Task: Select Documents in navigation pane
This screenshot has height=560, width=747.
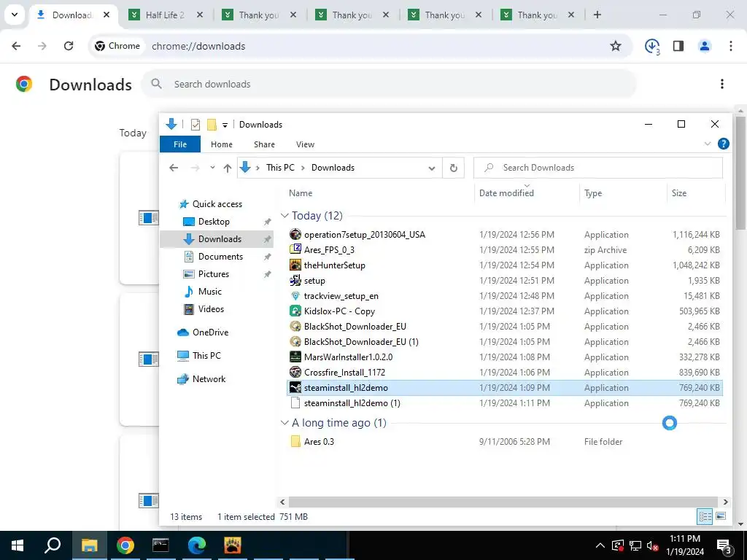Action: 220,256
